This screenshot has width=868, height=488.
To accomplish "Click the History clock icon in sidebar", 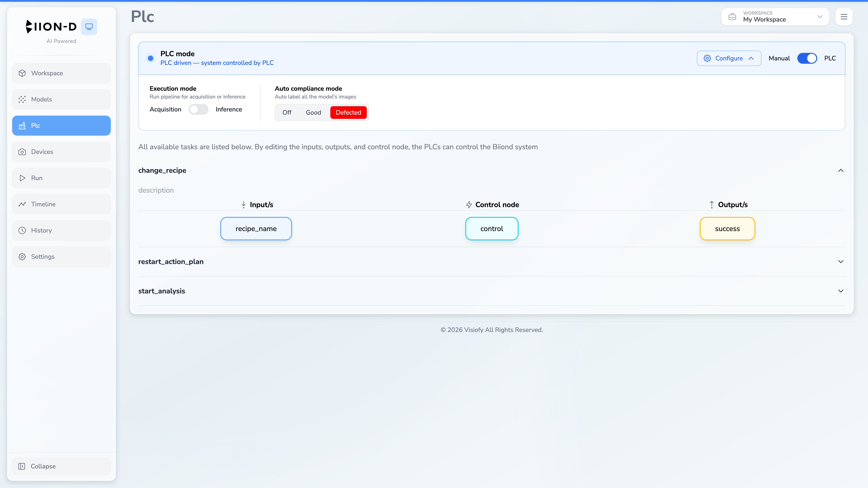I will [x=22, y=230].
